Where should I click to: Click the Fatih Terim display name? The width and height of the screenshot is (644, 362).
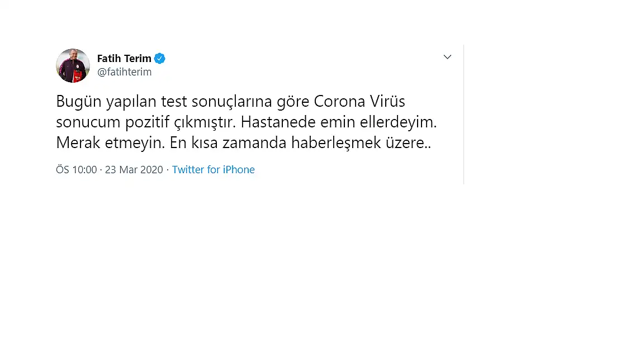[x=124, y=58]
